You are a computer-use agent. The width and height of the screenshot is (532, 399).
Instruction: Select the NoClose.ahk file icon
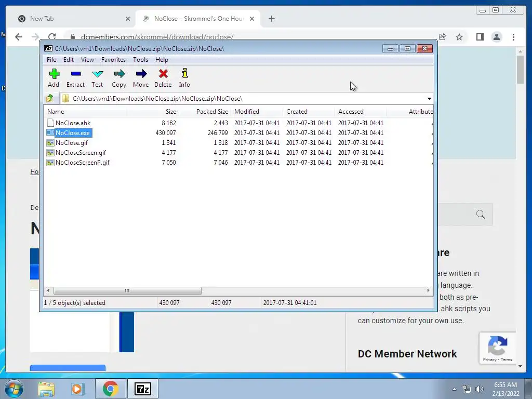(x=50, y=123)
